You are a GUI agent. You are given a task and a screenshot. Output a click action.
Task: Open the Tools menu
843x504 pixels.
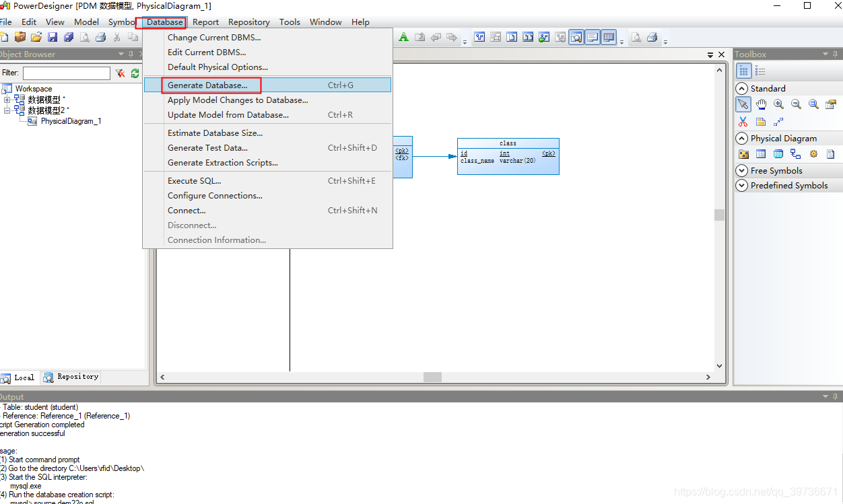290,22
